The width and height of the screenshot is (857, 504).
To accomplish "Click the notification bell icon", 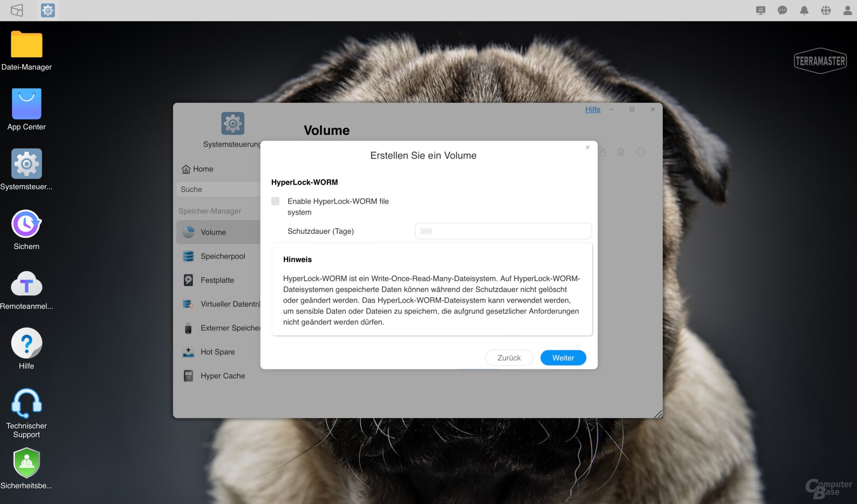I will 804,10.
